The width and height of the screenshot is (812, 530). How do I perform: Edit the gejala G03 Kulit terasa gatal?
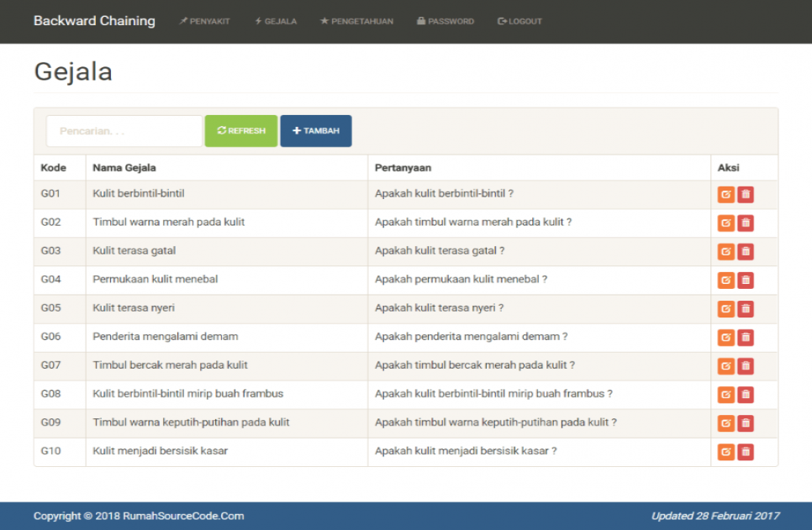(x=725, y=251)
